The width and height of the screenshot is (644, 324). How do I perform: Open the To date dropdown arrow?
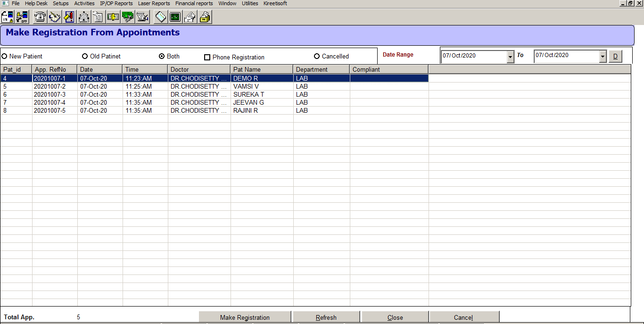tap(603, 57)
